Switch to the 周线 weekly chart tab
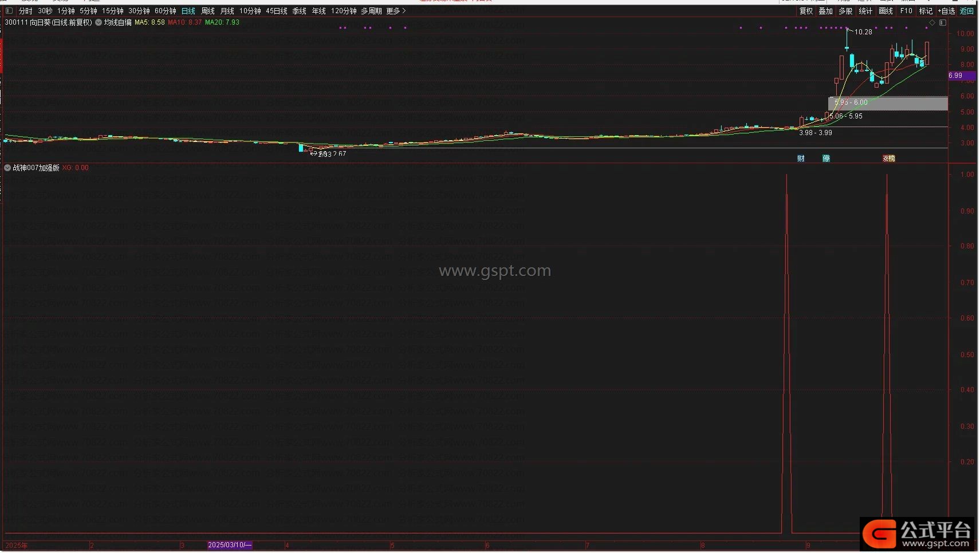This screenshot has width=980, height=553. pos(208,11)
